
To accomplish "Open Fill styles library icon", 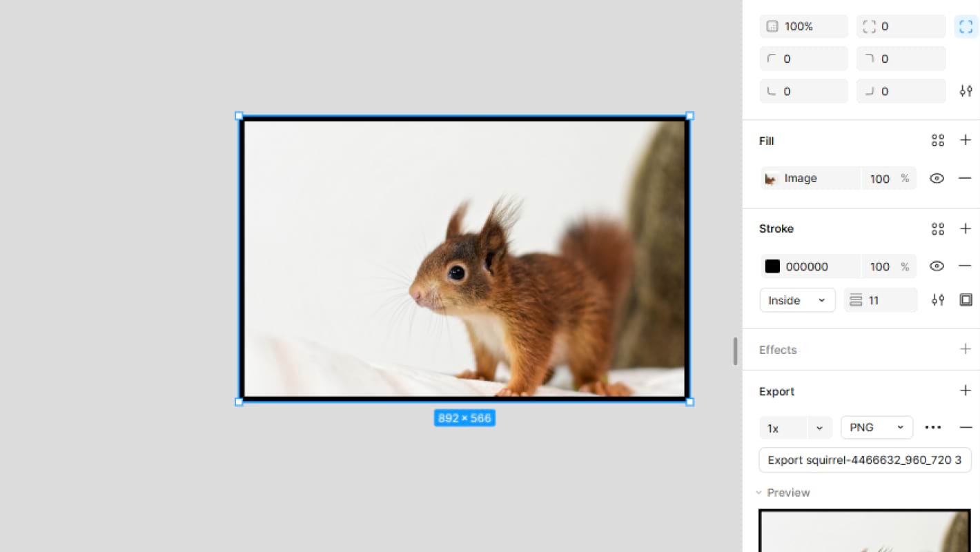I will point(937,141).
